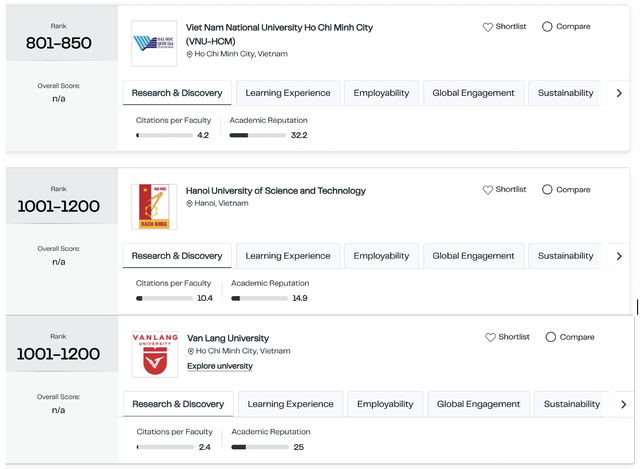Show more categories arrow for Hanoi University

click(x=619, y=256)
